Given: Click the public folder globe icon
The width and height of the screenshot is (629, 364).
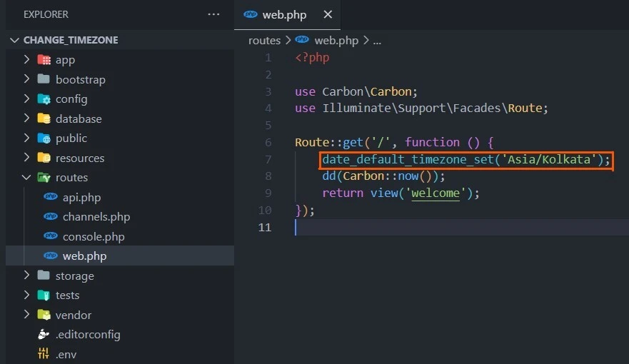Looking at the screenshot, I should pyautogui.click(x=44, y=138).
